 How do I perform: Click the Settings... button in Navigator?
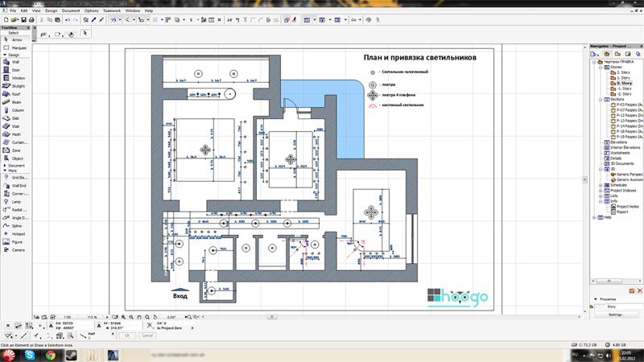pos(616,315)
